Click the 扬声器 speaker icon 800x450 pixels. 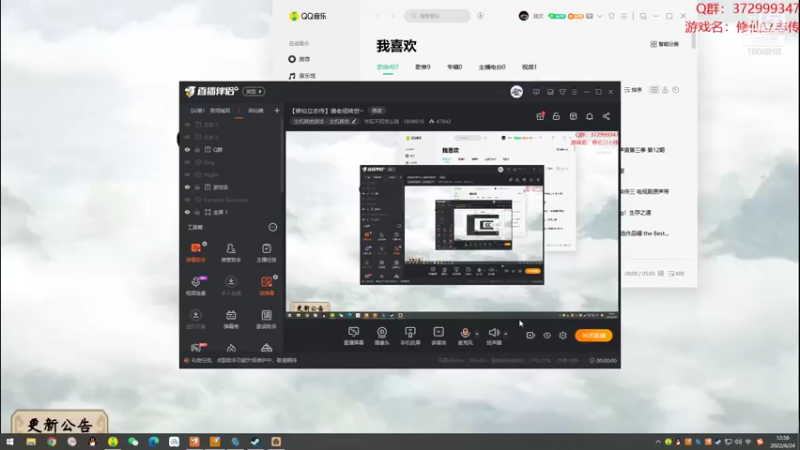pyautogui.click(x=493, y=332)
